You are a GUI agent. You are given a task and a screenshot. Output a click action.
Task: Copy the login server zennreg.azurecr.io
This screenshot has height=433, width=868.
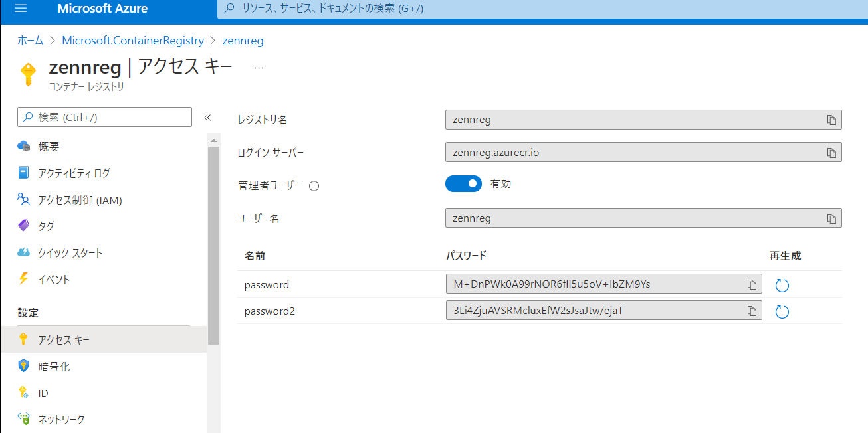point(831,153)
